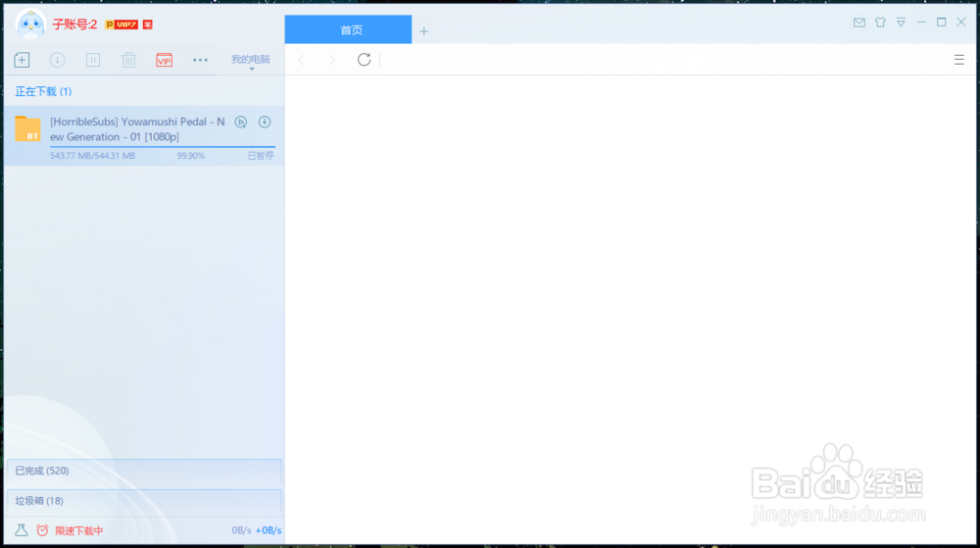Click the 已暂停 status text

[x=261, y=156]
